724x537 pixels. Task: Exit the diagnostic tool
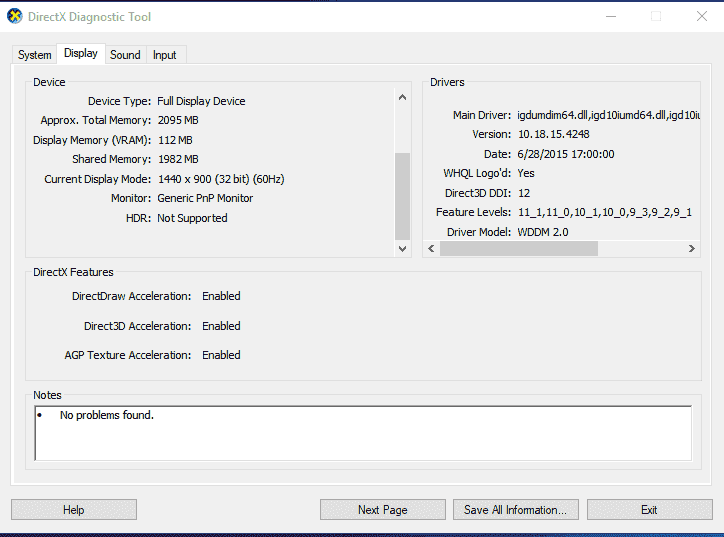650,510
